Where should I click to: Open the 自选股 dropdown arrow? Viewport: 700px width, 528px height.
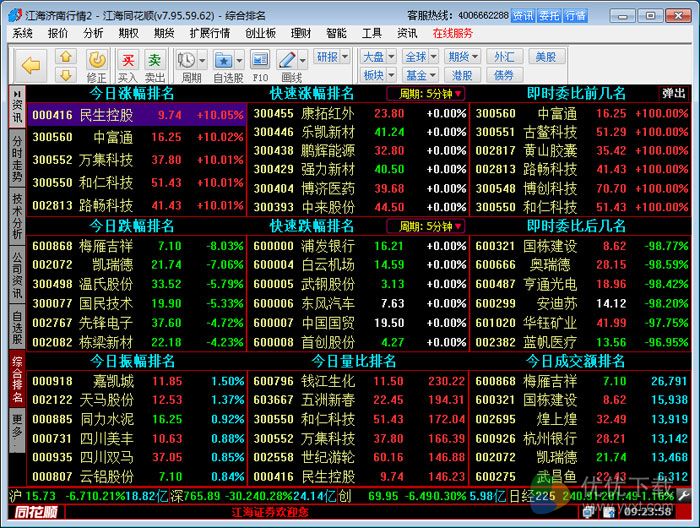(x=239, y=60)
